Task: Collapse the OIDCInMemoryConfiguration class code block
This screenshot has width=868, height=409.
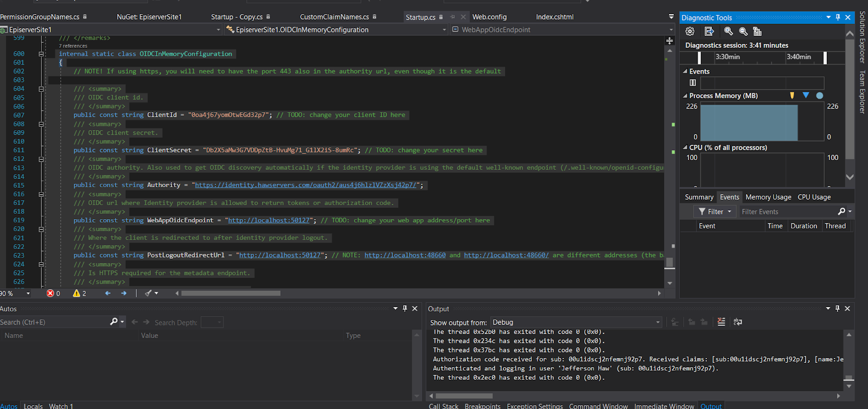Action: coord(41,54)
